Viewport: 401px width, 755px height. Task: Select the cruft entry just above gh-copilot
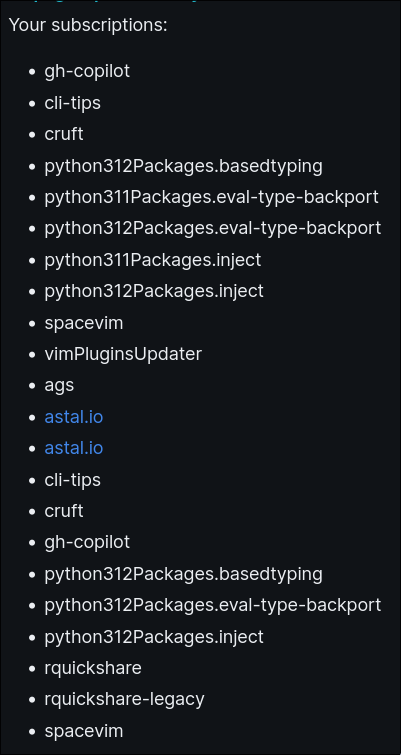click(64, 511)
